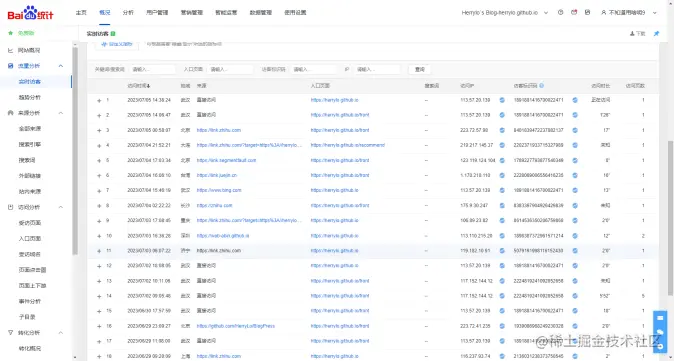Viewport: 674px width, 361px height.
Task: Expand visitor row 10 details
Action: (99, 236)
